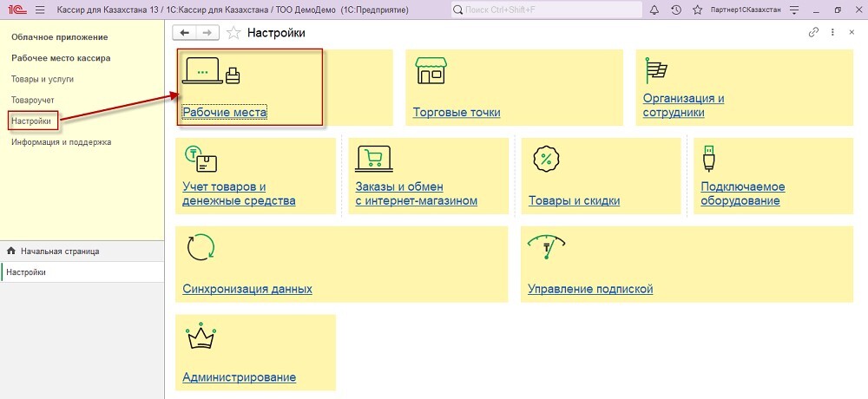Open the history clock icon
Viewport: 868px width, 399px height.
point(676,10)
